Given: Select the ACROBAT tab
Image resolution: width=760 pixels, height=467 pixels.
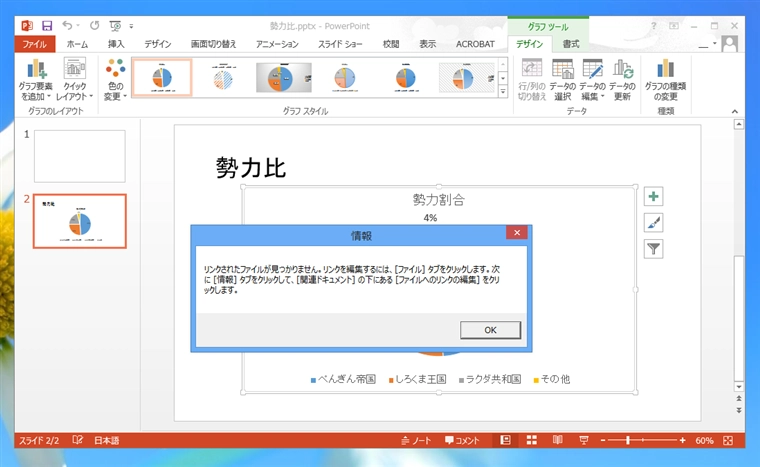Looking at the screenshot, I should point(475,44).
